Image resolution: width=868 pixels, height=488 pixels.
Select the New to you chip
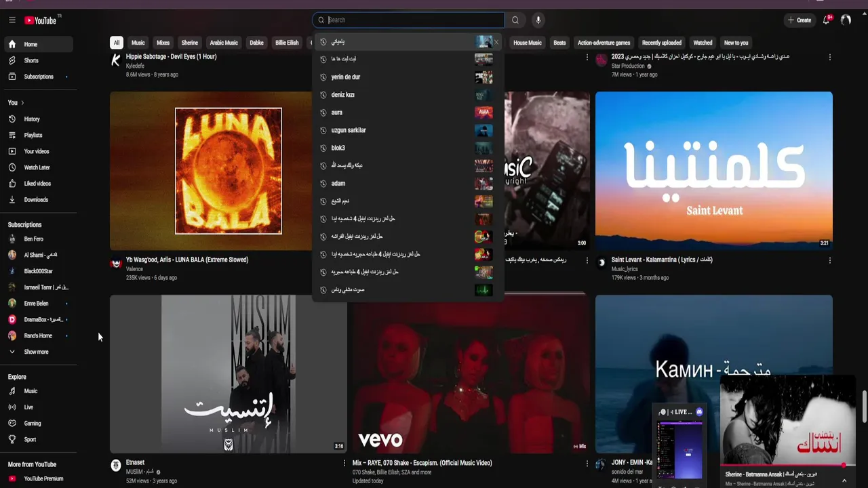[x=736, y=43]
